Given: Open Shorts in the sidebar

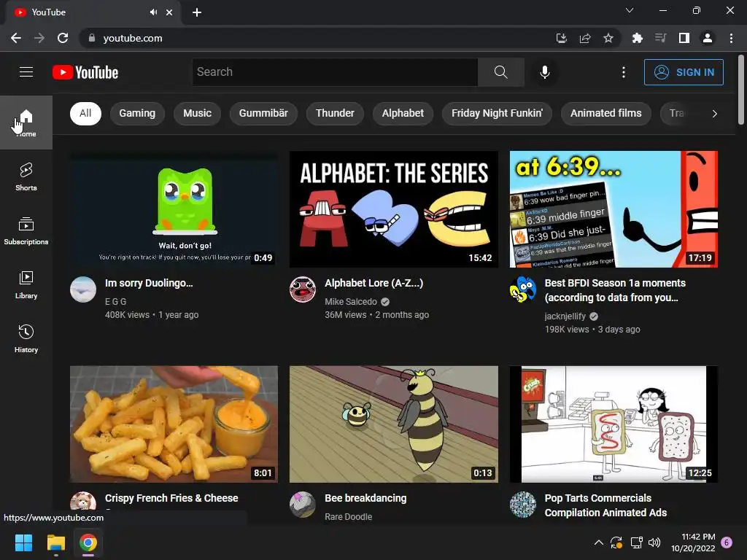Looking at the screenshot, I should pos(26,176).
